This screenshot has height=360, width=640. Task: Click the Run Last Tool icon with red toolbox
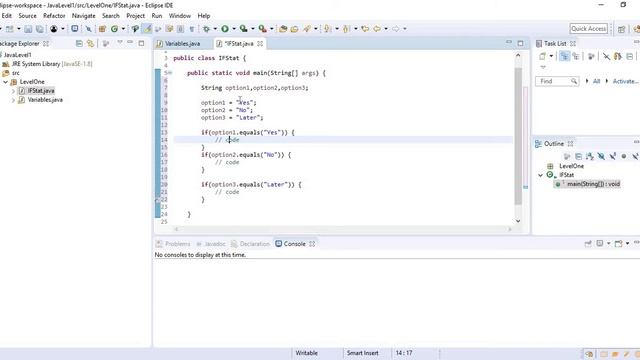(x=262, y=29)
